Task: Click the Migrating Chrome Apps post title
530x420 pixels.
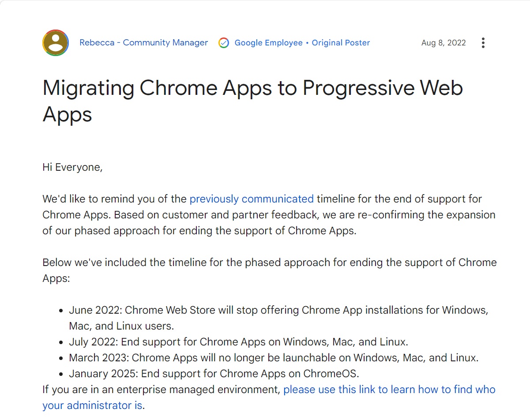Action: (252, 101)
